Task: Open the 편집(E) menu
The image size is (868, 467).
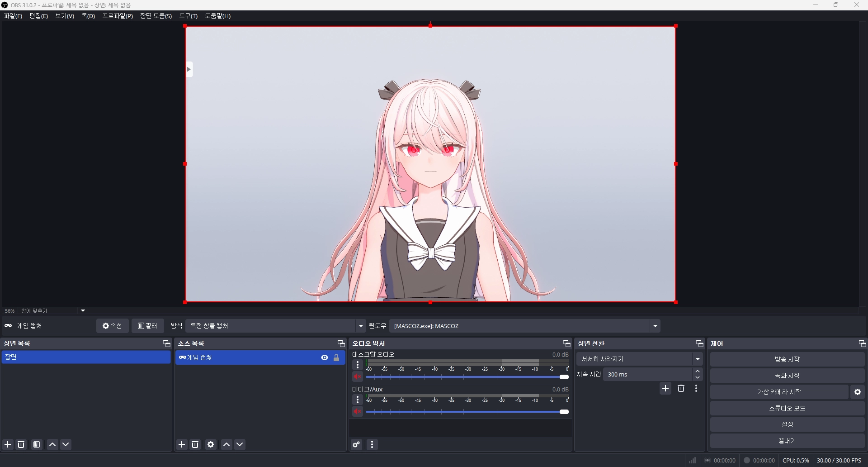Action: point(39,16)
